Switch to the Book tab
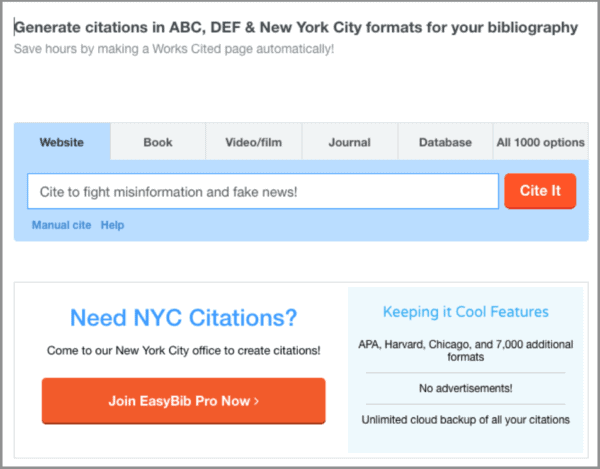Image resolution: width=600 pixels, height=469 pixels. coord(158,142)
